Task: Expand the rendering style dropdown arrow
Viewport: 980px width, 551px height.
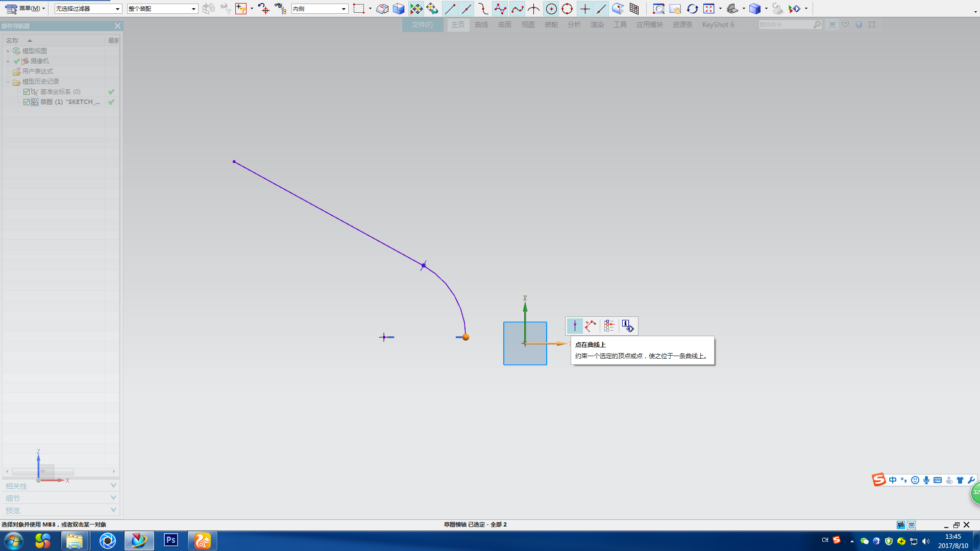Action: (766, 9)
